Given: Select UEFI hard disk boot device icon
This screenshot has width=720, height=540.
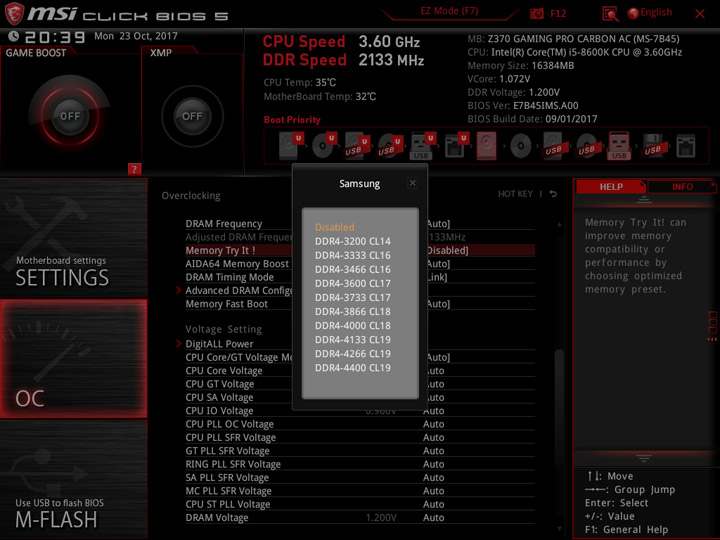Looking at the screenshot, I should [x=291, y=145].
